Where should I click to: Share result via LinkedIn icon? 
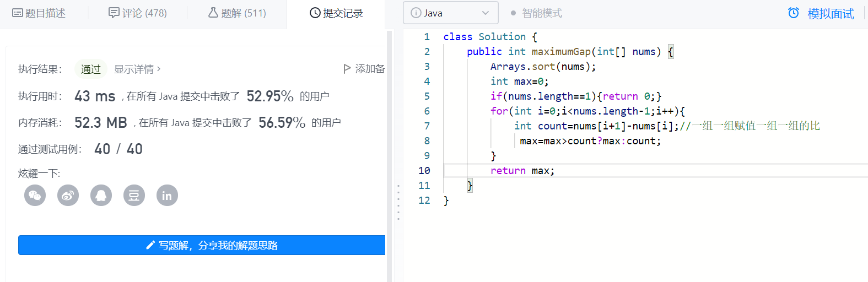coord(167,196)
